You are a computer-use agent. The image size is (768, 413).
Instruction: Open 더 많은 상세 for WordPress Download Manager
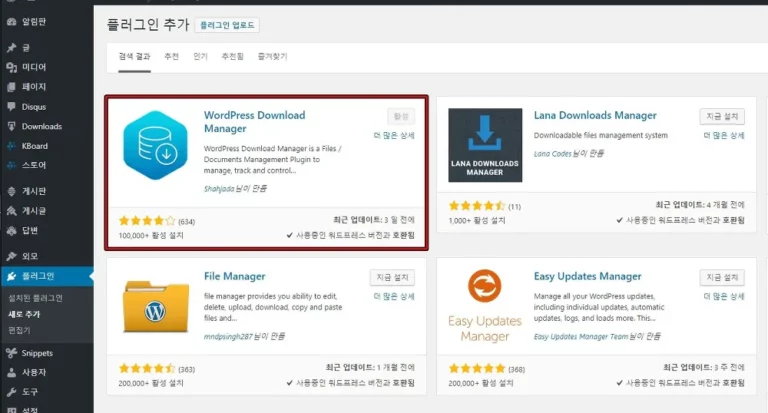point(394,135)
